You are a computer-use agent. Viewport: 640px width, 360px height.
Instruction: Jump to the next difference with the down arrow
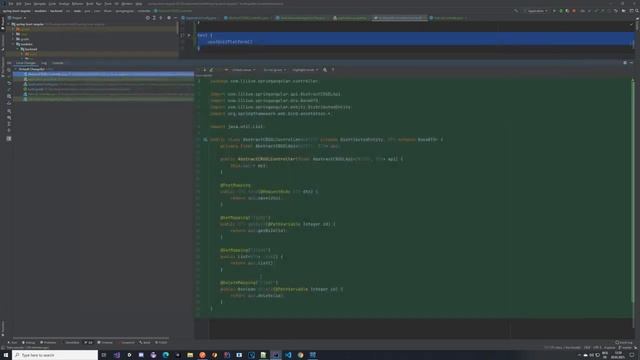pyautogui.click(x=204, y=70)
